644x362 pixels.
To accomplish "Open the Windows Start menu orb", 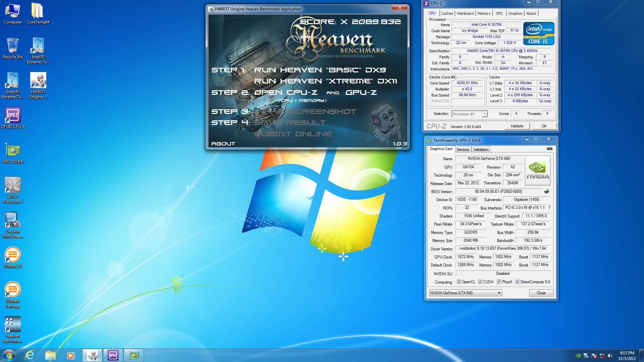I will [9, 355].
